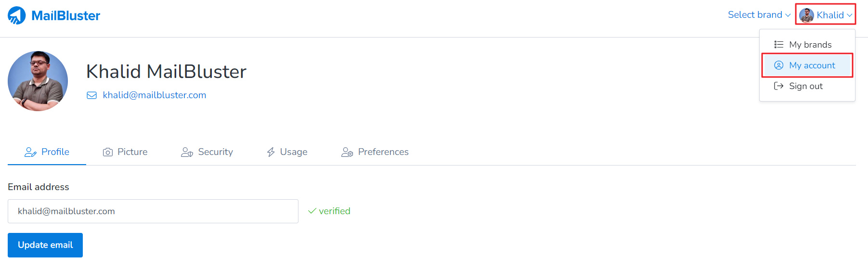Click the My account person icon
868x269 pixels.
[x=778, y=65]
